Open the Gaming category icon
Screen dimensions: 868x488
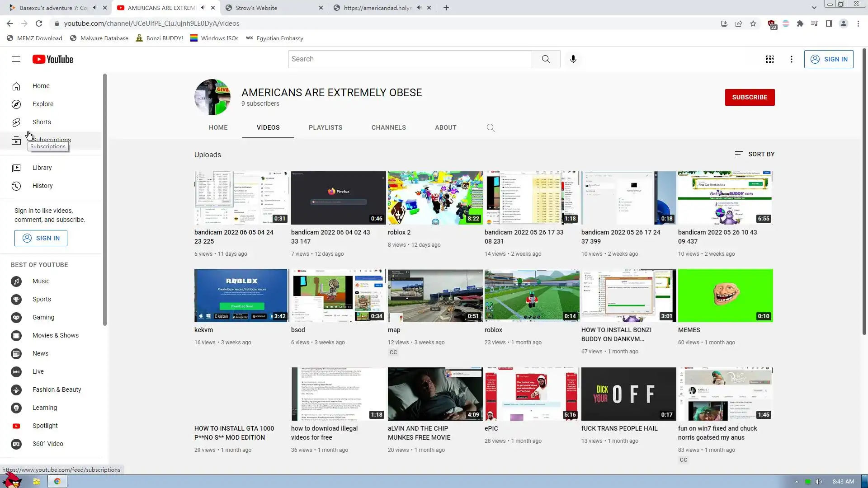(x=16, y=317)
